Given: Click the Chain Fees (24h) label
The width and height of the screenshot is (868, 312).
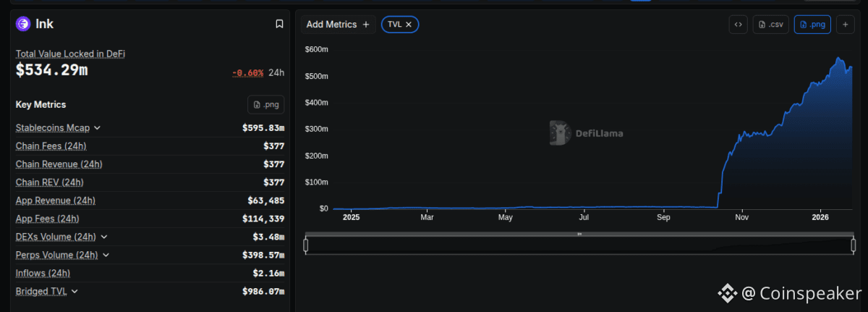Looking at the screenshot, I should click(51, 146).
